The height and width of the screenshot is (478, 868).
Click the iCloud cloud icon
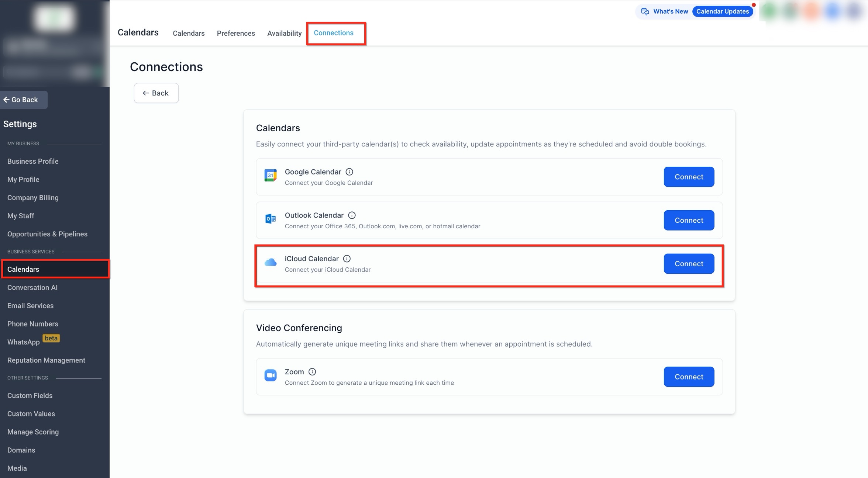pyautogui.click(x=271, y=262)
